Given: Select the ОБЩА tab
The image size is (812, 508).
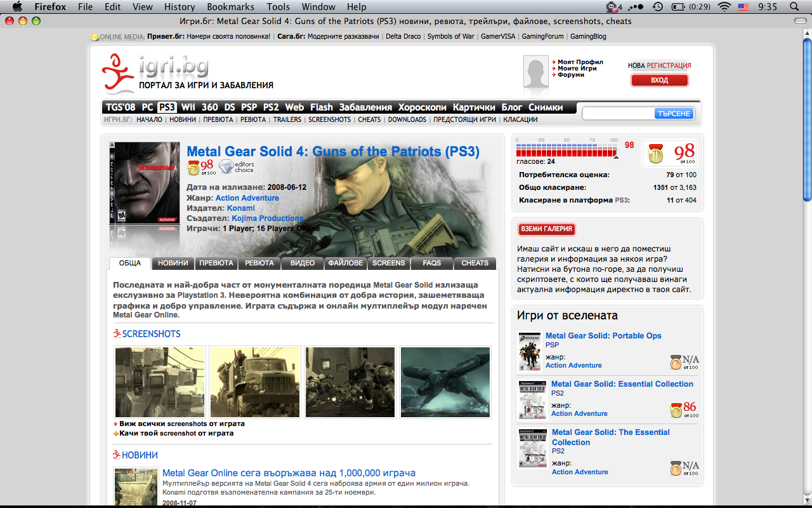Looking at the screenshot, I should click(130, 263).
